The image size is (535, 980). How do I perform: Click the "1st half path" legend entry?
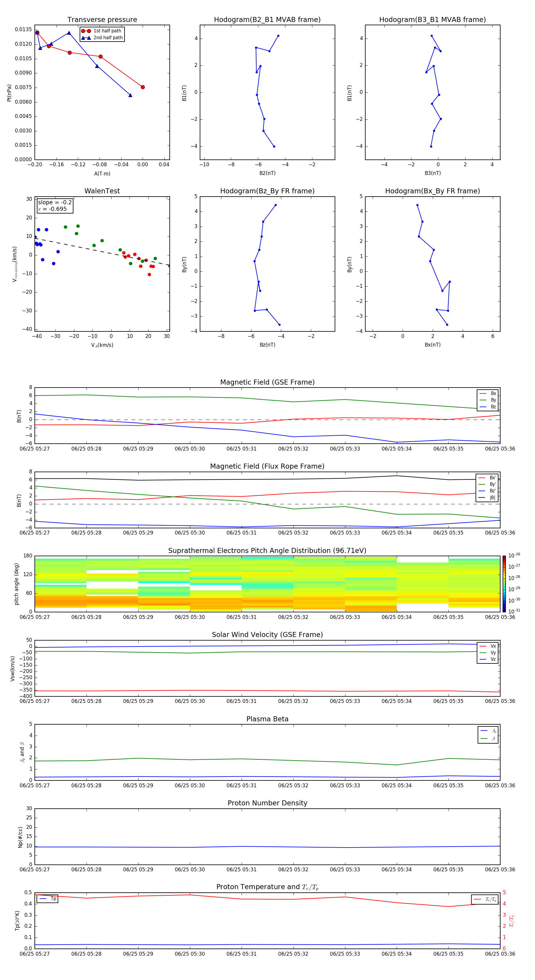point(102,31)
